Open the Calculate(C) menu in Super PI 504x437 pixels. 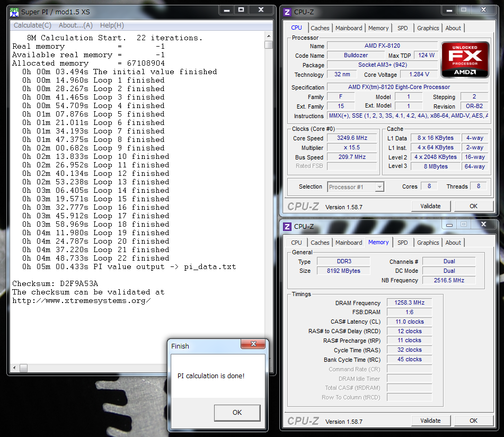coord(32,25)
